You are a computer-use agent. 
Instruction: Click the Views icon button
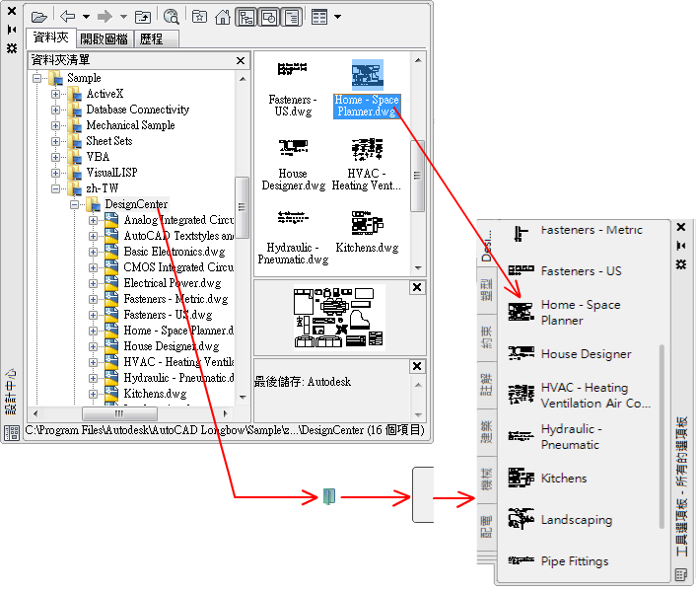click(319, 17)
